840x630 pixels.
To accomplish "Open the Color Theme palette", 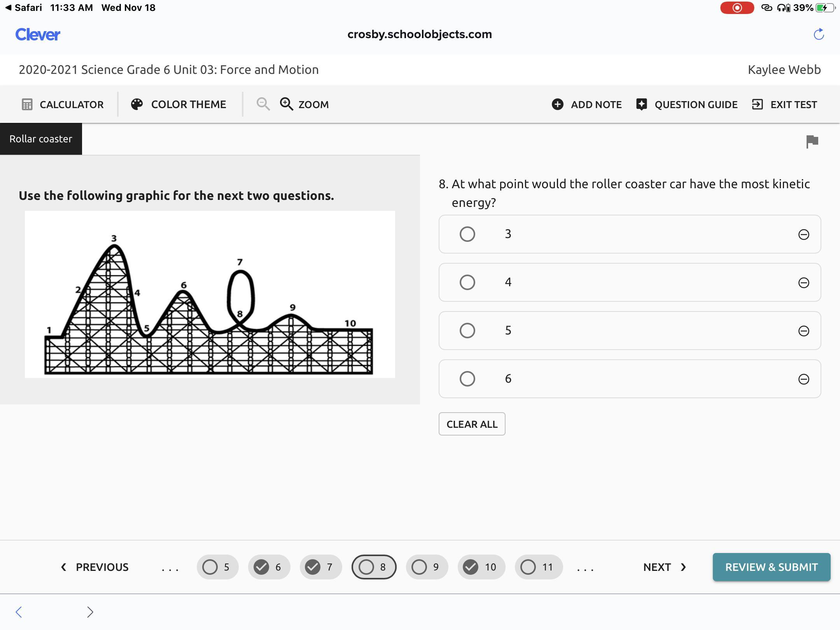I will coord(178,105).
